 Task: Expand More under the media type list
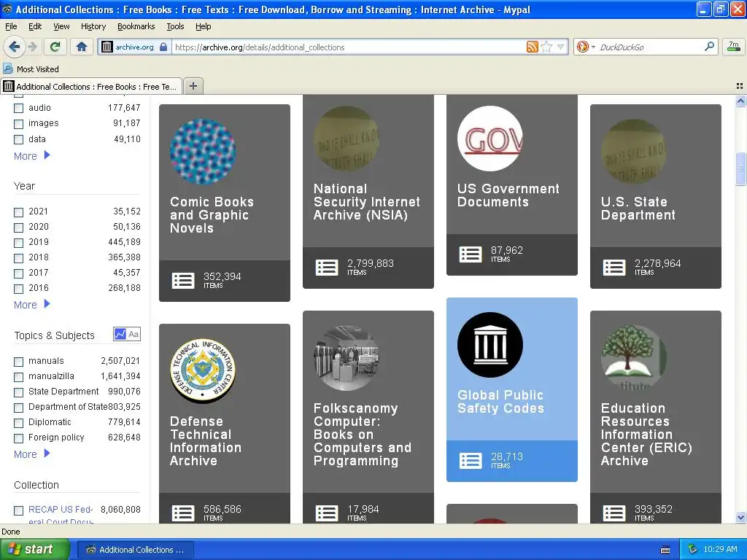[32, 156]
